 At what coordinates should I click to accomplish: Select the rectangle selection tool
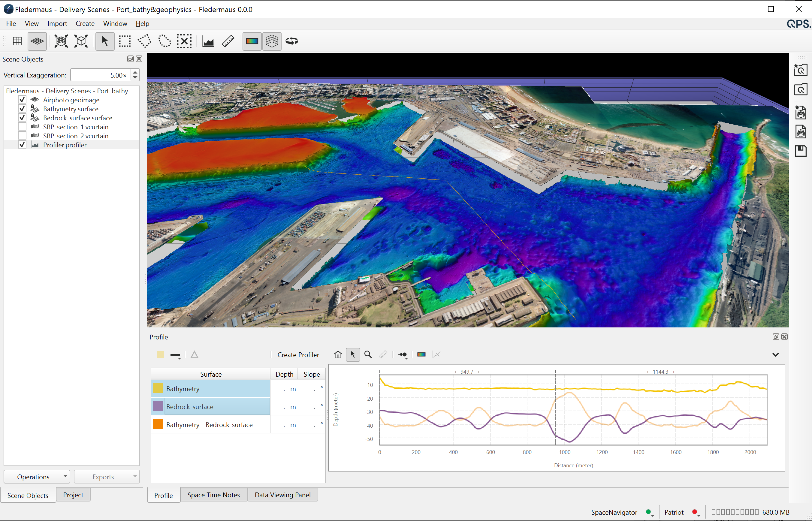[x=125, y=41]
